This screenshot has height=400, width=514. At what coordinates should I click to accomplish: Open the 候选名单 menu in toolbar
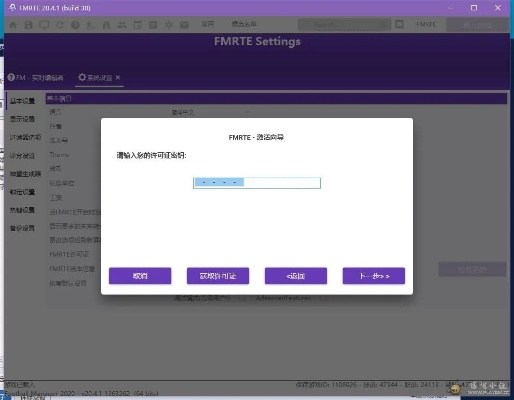click(244, 24)
